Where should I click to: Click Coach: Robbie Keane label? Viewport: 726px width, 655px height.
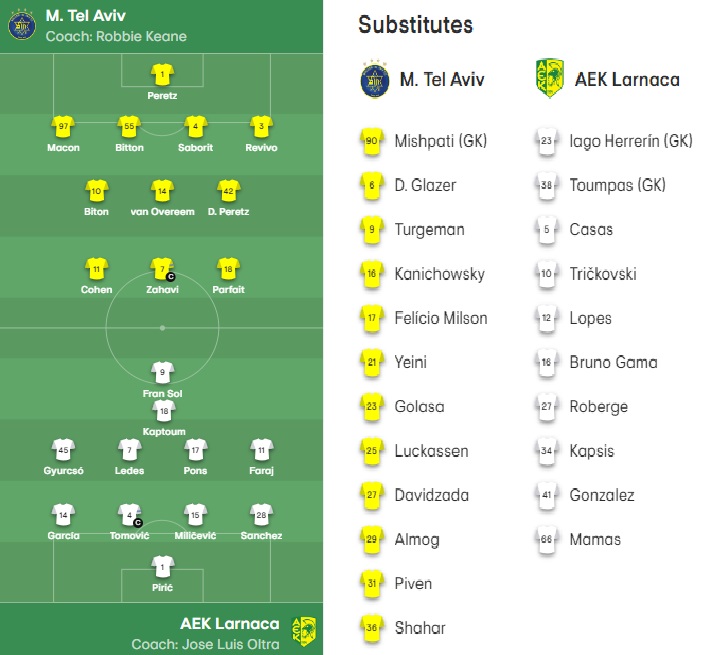[116, 36]
